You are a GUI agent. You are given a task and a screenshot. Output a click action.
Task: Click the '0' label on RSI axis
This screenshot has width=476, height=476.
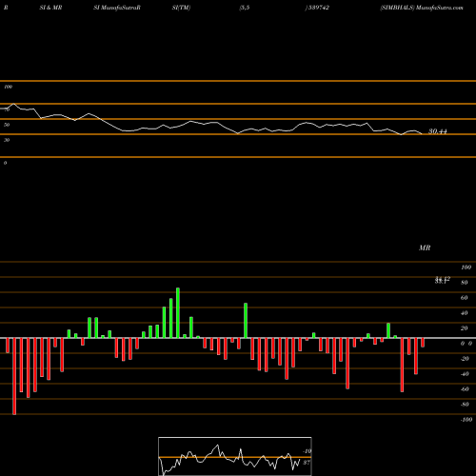5,163
